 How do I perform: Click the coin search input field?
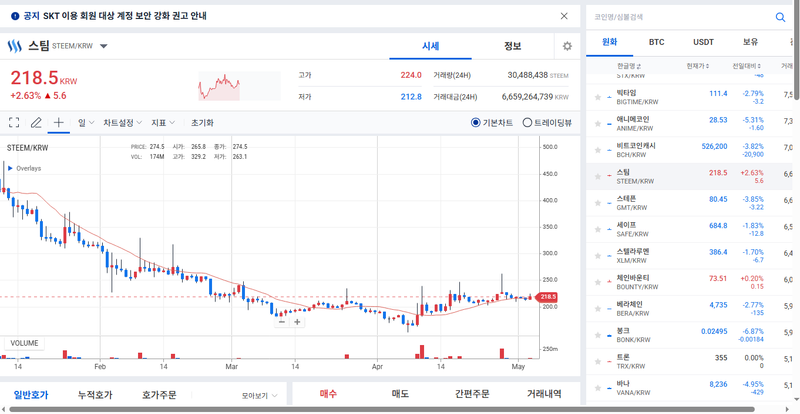coord(681,17)
